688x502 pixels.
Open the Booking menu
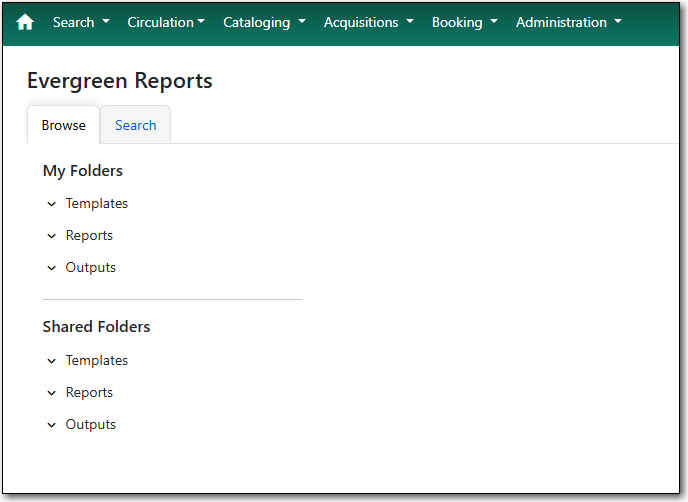point(465,22)
